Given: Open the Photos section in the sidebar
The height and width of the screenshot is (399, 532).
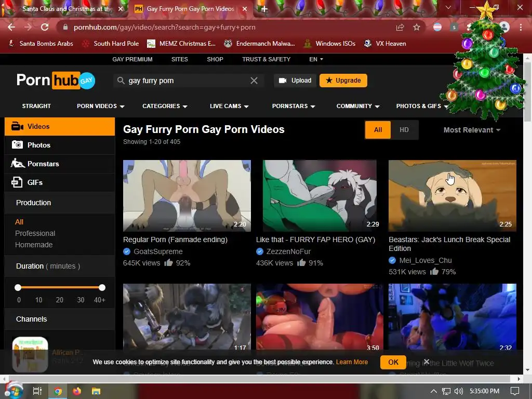Looking at the screenshot, I should (60, 145).
